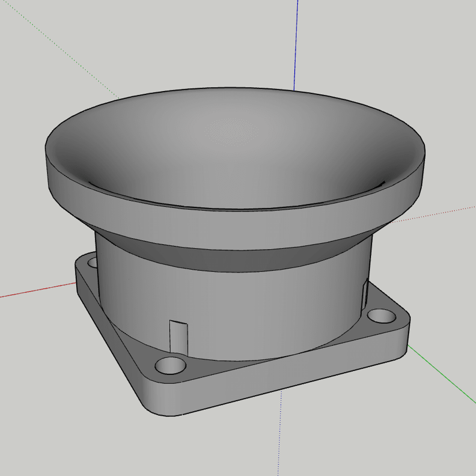Image resolution: width=476 pixels, height=476 pixels.
Task: Select the front-left mounting hole on base
Action: coord(170,365)
